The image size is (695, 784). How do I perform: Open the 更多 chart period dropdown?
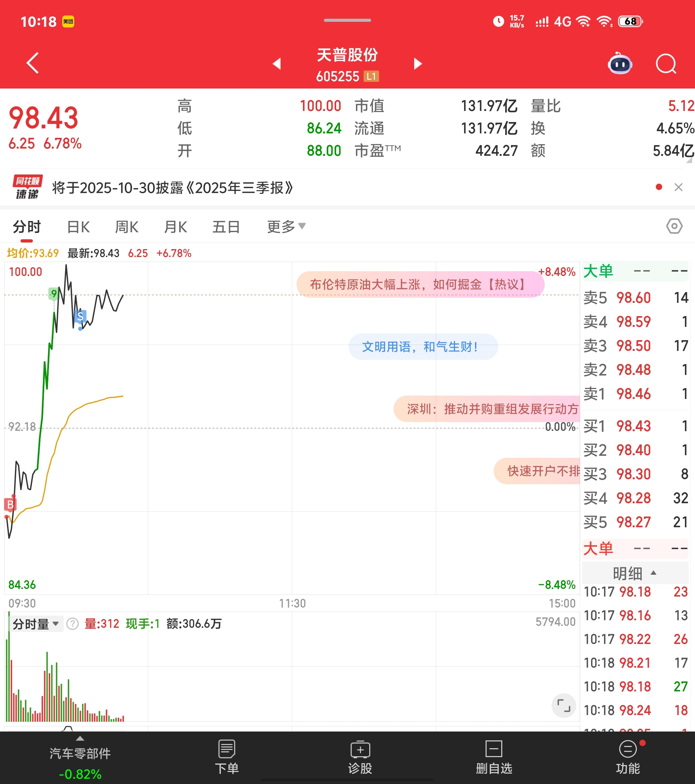pyautogui.click(x=286, y=227)
